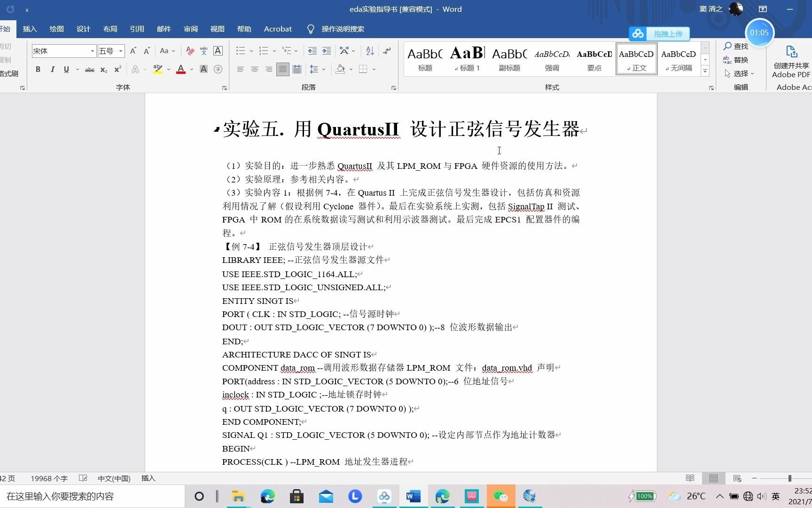812x508 pixels.
Task: Click the search lightbulb icon
Action: pyautogui.click(x=311, y=29)
